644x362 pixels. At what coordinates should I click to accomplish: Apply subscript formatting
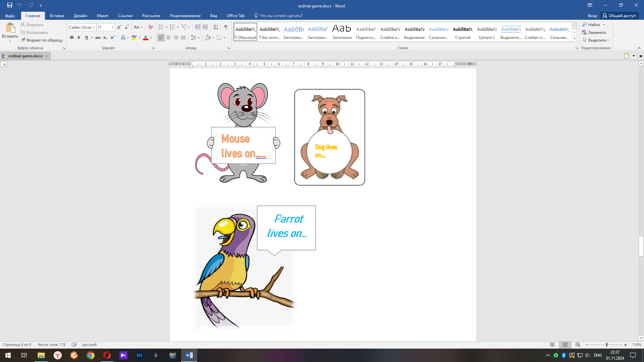105,38
